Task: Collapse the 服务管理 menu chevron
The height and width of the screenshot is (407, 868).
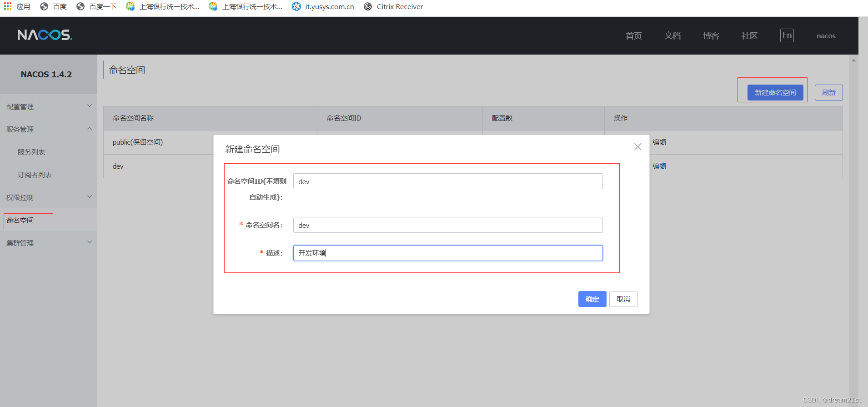Action: point(90,129)
